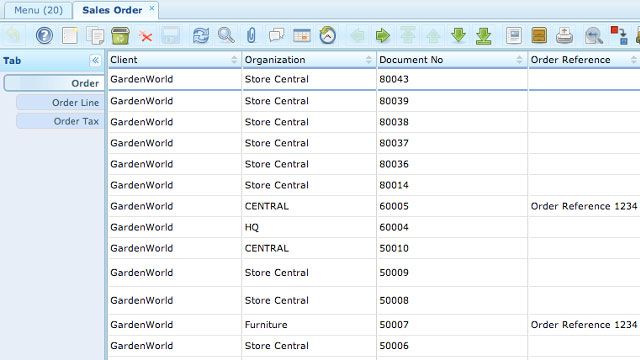Open Find with the magnifier icon

pyautogui.click(x=226, y=36)
